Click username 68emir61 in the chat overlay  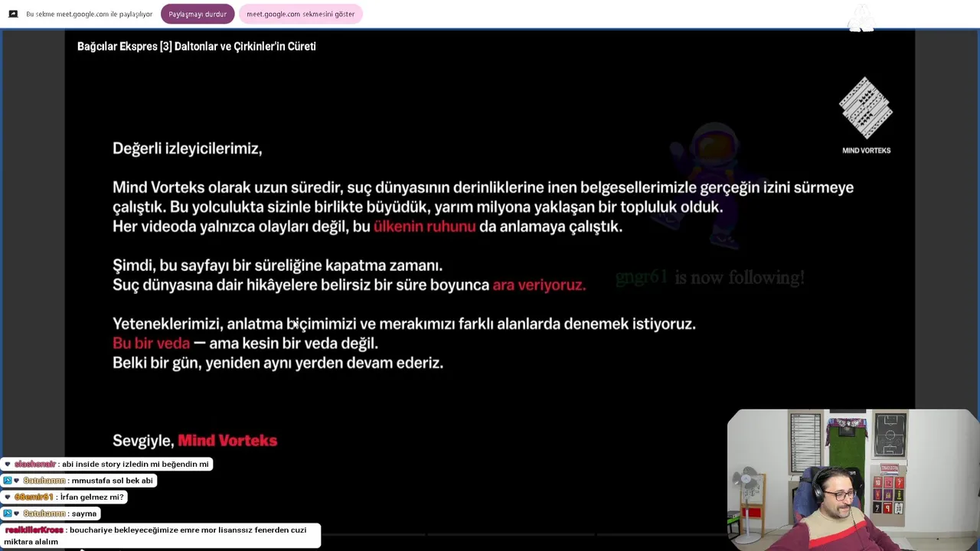pos(34,497)
